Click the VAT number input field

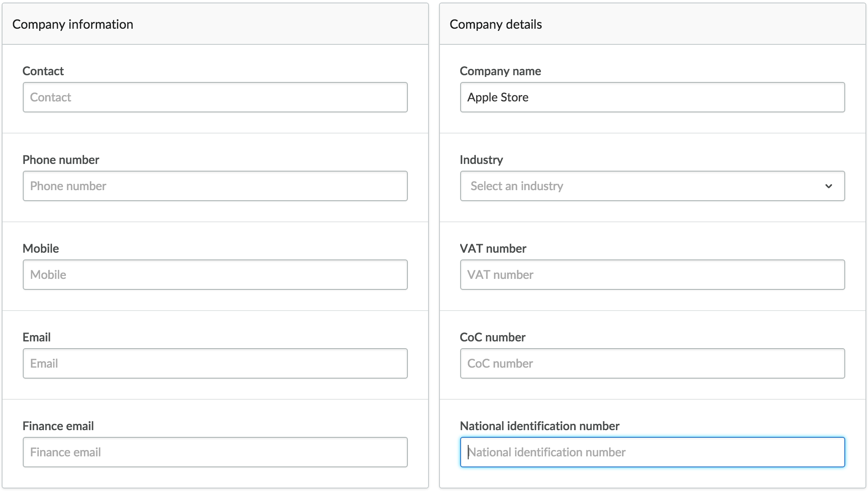653,275
